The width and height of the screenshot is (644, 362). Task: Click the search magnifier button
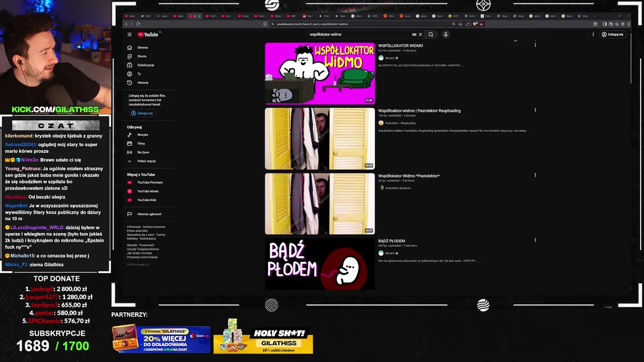pos(431,35)
